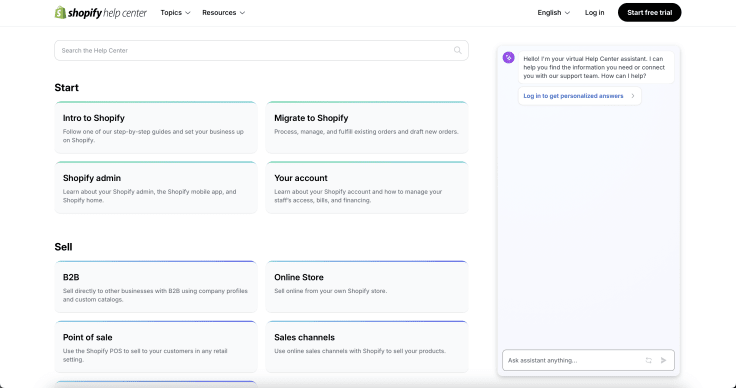Click the search magnifier icon
Screen dimensions: 736x388
(457, 50)
